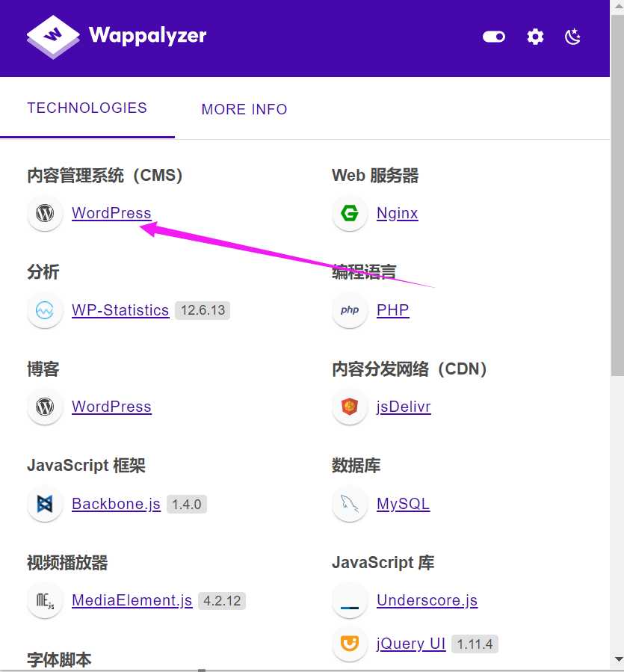Screen dimensions: 624x672
Task: Open the WordPress link under 博客
Action: click(x=111, y=407)
